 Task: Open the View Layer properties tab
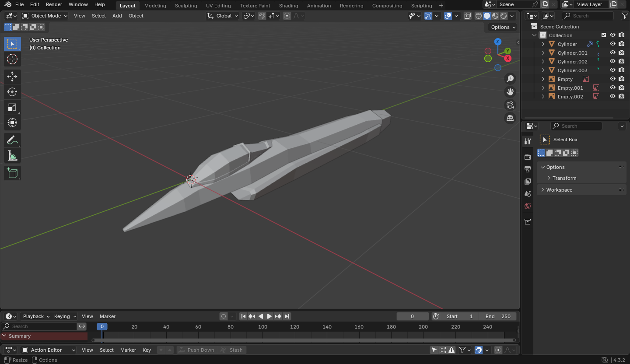[528, 181]
